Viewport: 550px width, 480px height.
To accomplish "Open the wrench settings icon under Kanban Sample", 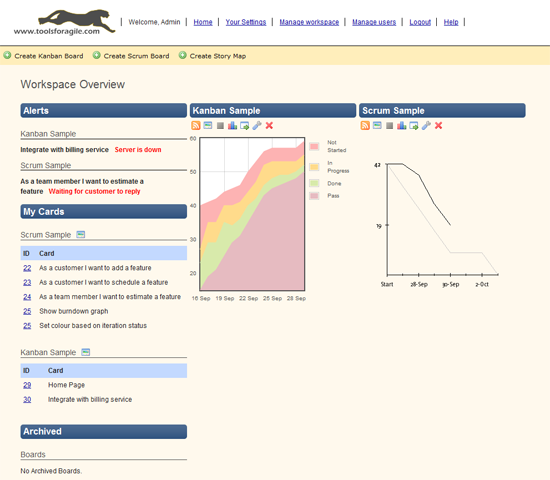I will [x=257, y=125].
